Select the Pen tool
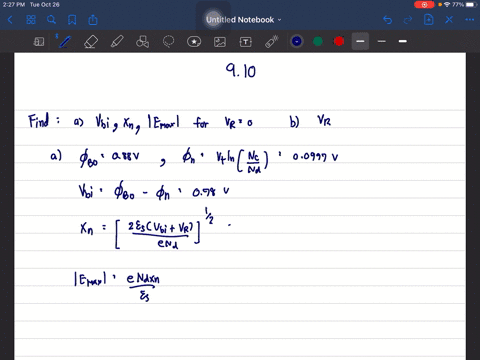 click(x=64, y=42)
